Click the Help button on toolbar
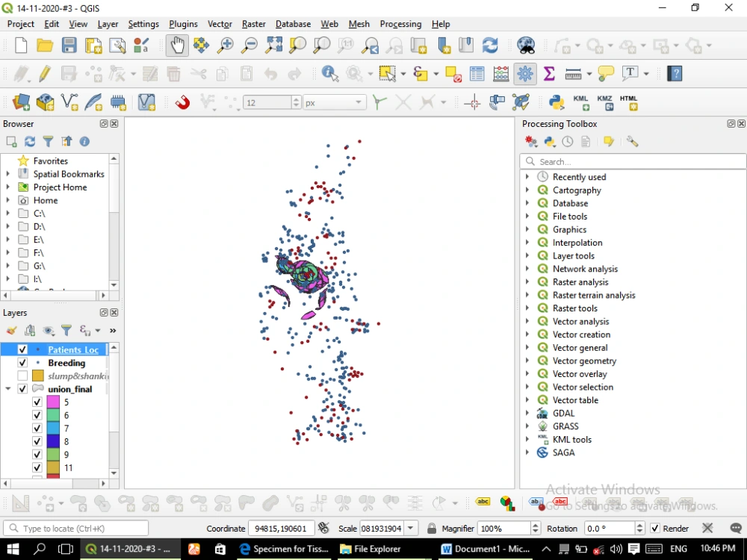Image resolution: width=747 pixels, height=560 pixels. click(x=675, y=73)
